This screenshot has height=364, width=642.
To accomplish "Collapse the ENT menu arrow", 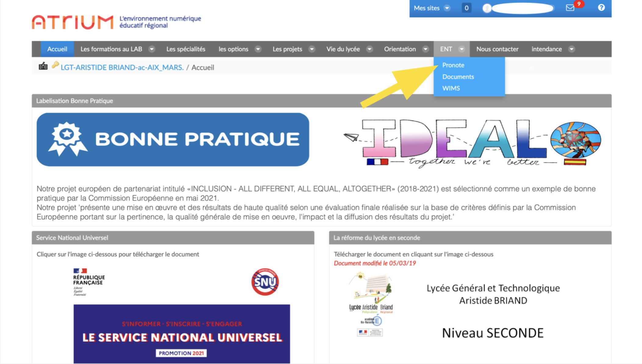I will point(462,49).
